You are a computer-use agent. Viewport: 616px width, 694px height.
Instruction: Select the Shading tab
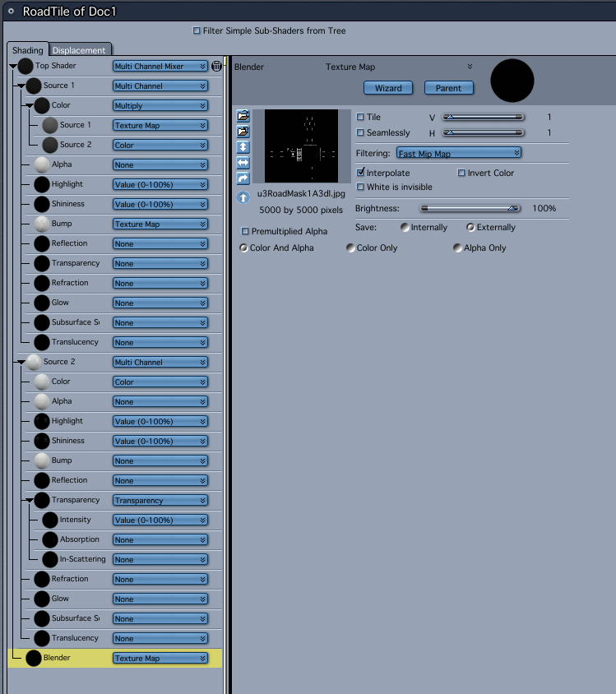pyautogui.click(x=27, y=50)
